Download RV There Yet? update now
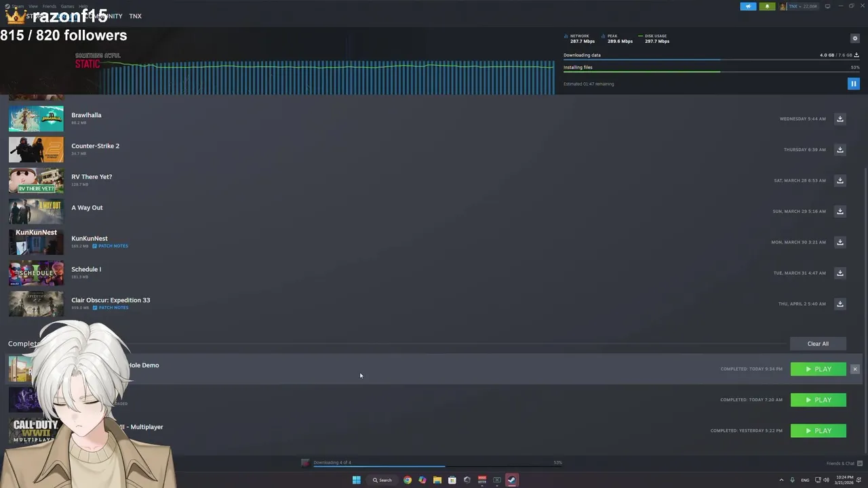Screen dimensions: 868x488 [x=840, y=180]
